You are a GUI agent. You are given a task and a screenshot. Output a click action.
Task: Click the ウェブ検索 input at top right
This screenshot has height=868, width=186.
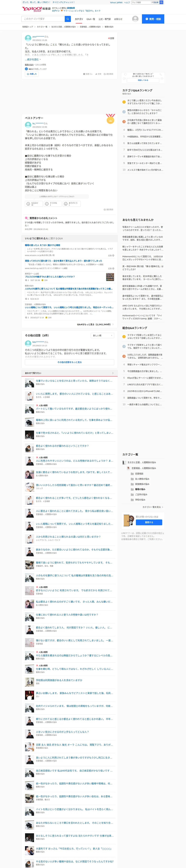(141, 2)
